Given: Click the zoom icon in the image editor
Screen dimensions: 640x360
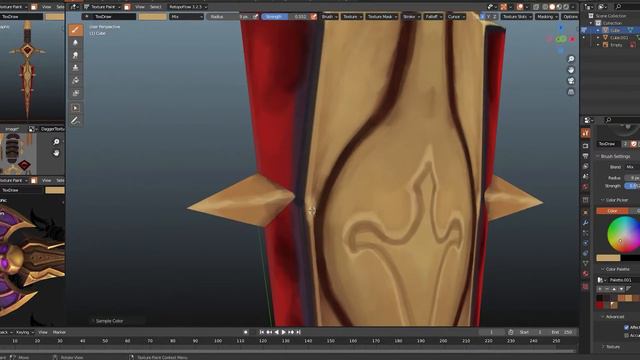Looking at the screenshot, I should tap(56, 142).
